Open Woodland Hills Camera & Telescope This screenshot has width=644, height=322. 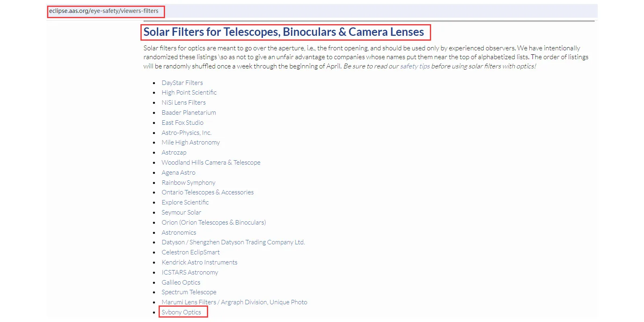[211, 163]
